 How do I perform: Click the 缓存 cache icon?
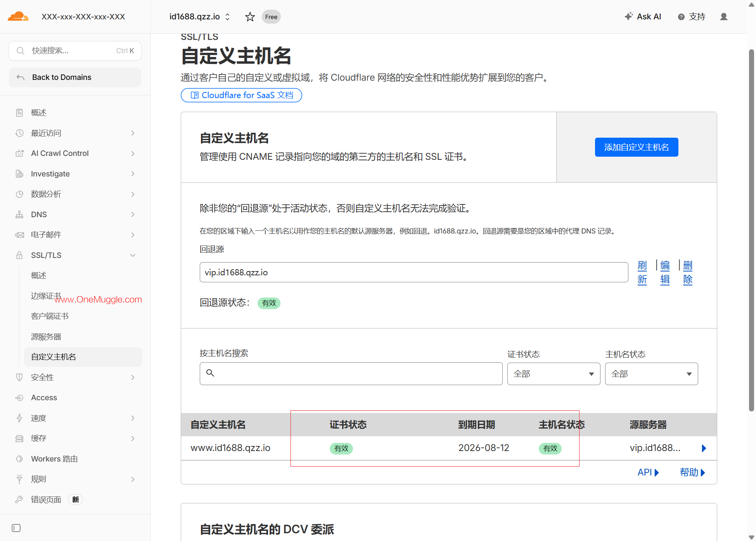tap(19, 439)
